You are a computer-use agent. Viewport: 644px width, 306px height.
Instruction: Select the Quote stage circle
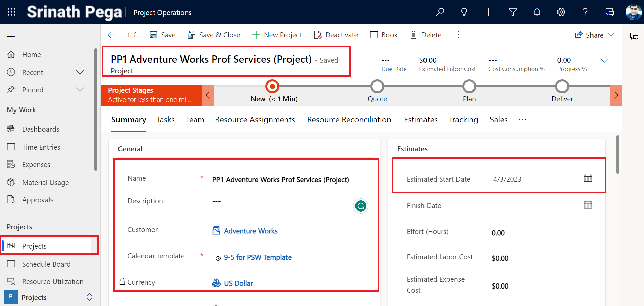[x=377, y=87]
